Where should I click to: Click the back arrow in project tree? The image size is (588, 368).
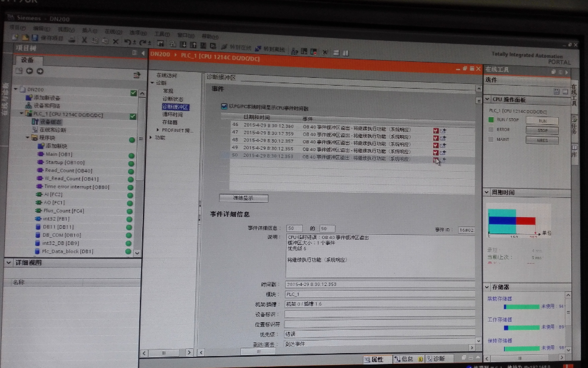[x=29, y=71]
